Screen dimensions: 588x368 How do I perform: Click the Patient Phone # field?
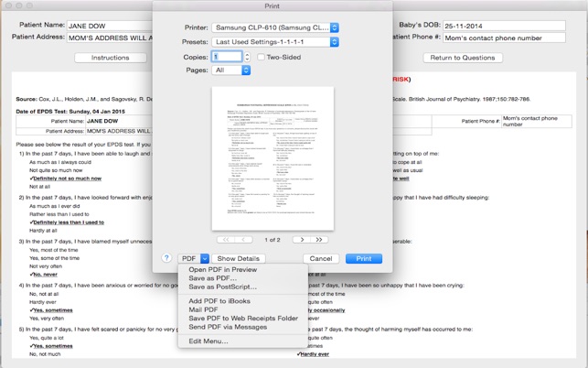tap(504, 38)
